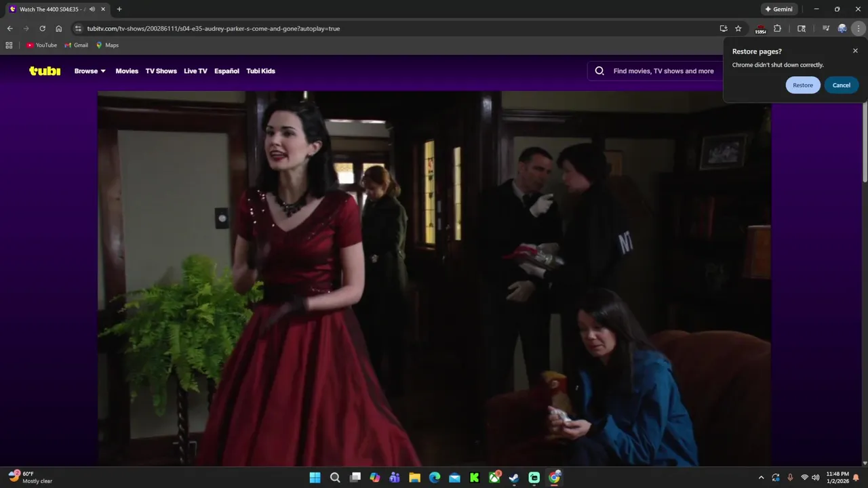Open the Movies section
868x488 pixels.
127,70
